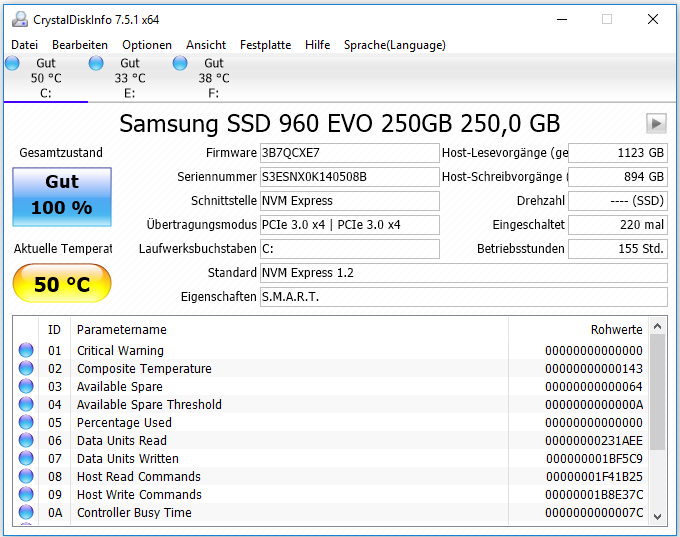Click status orb for Composite Temperature row

[26, 368]
